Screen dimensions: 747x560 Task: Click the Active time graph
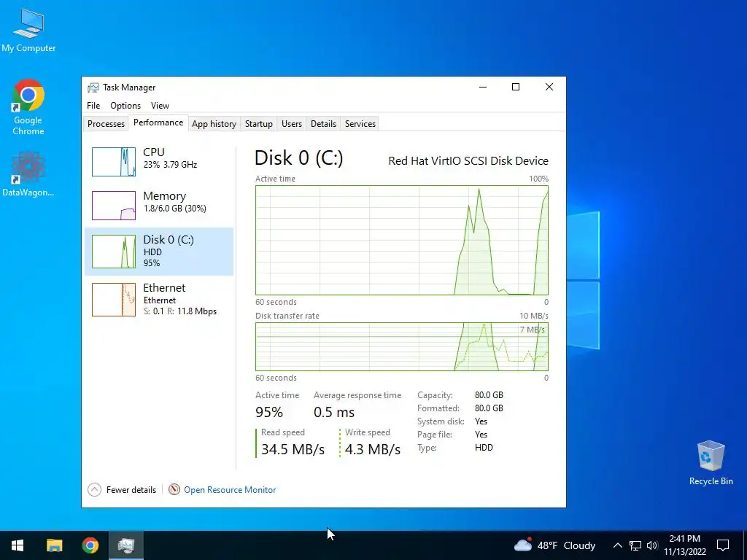coord(402,241)
